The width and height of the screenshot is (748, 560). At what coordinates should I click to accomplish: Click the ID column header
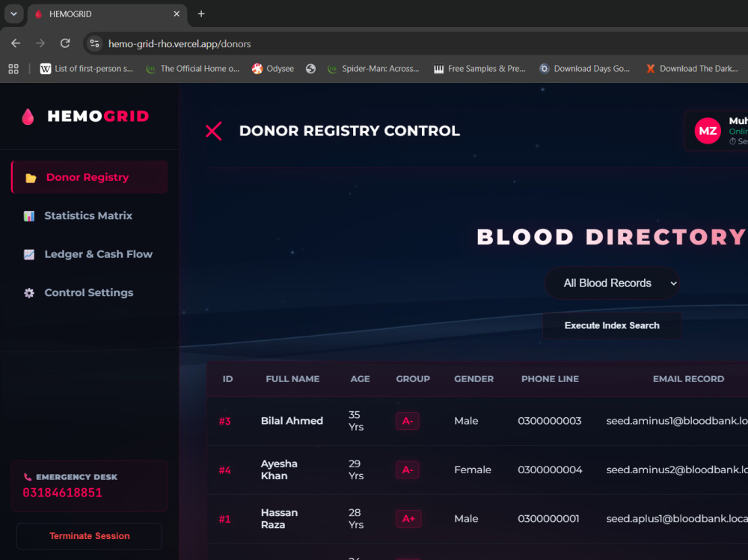click(227, 379)
